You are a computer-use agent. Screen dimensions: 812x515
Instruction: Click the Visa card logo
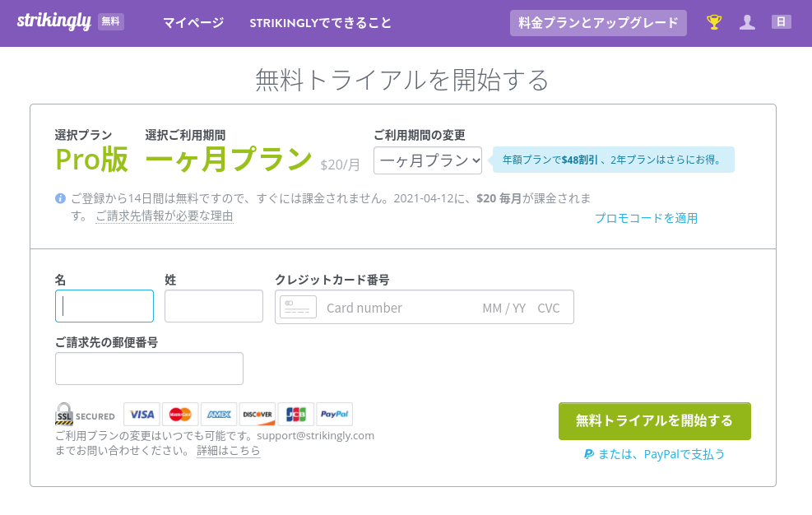pos(142,415)
